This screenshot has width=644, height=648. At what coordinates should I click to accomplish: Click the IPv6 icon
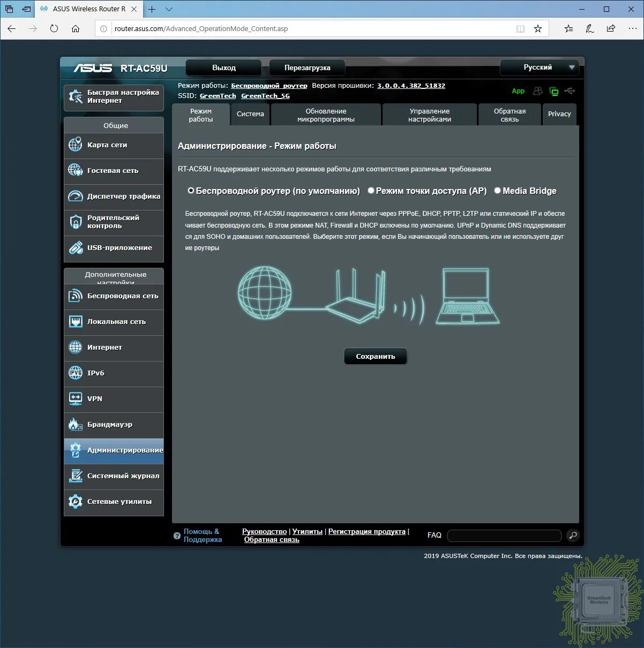(x=76, y=373)
